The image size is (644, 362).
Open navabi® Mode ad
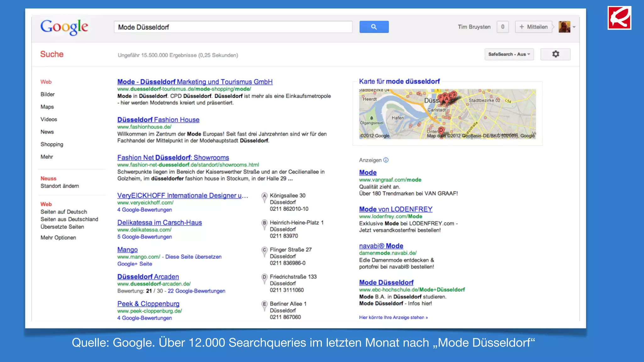(x=381, y=246)
